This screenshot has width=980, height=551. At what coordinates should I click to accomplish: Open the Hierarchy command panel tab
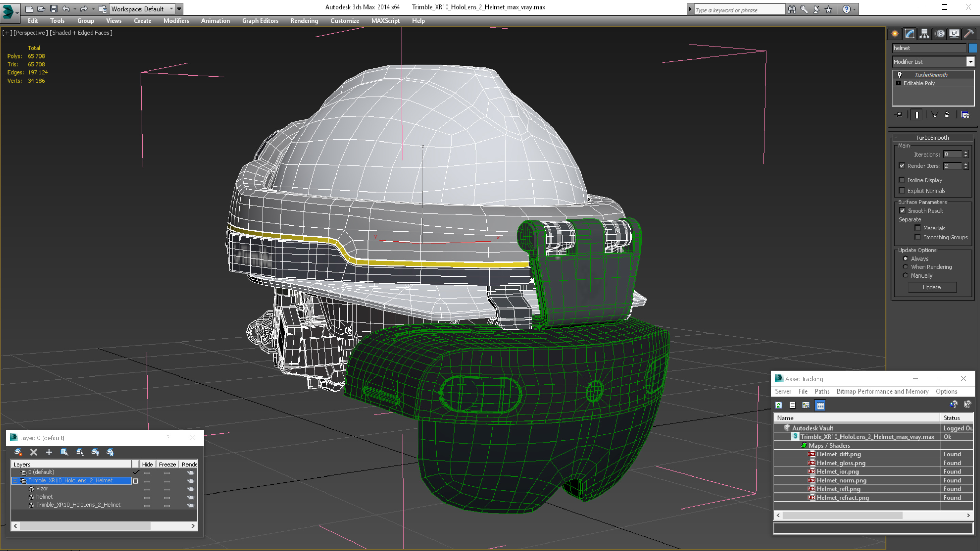[924, 34]
